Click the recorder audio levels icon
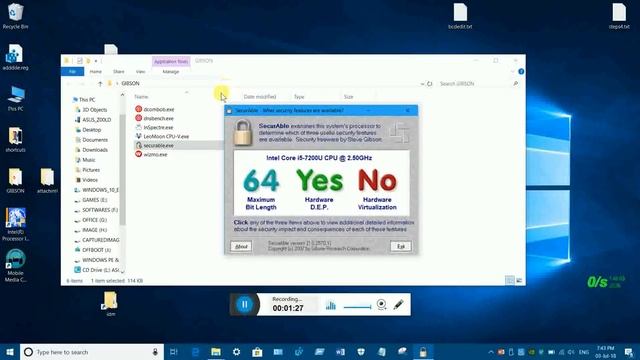Image resolution: width=640 pixels, height=360 pixels. [331, 305]
